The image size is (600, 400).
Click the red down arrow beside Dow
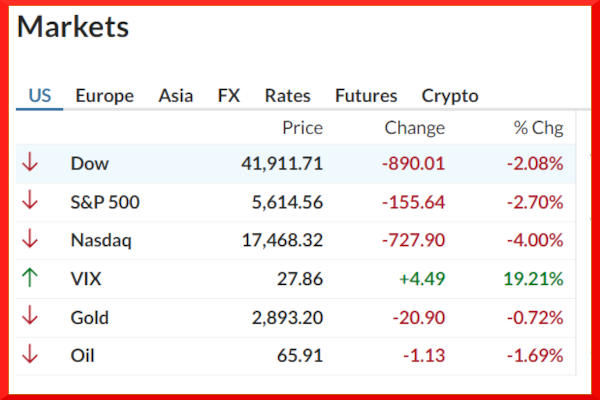[x=30, y=163]
